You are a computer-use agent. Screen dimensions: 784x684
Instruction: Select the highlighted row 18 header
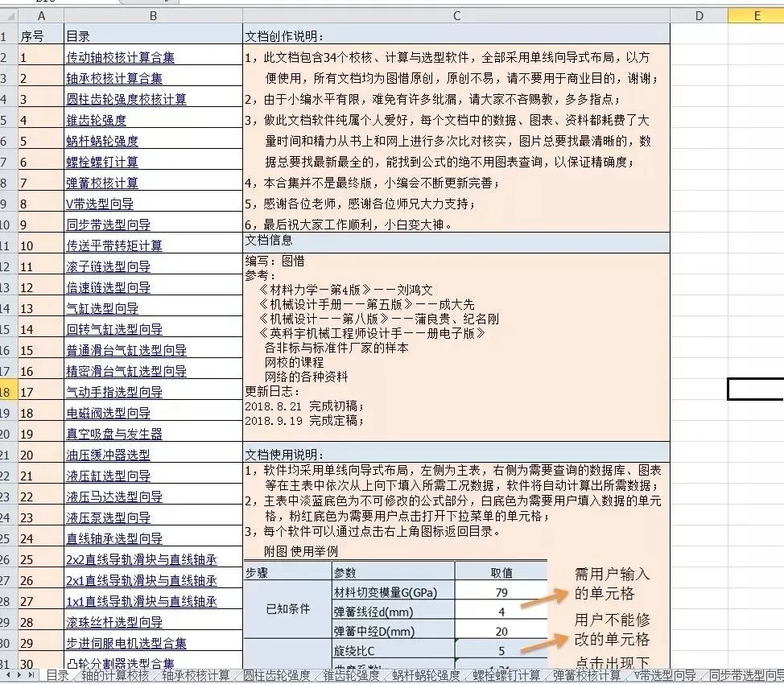9,391
